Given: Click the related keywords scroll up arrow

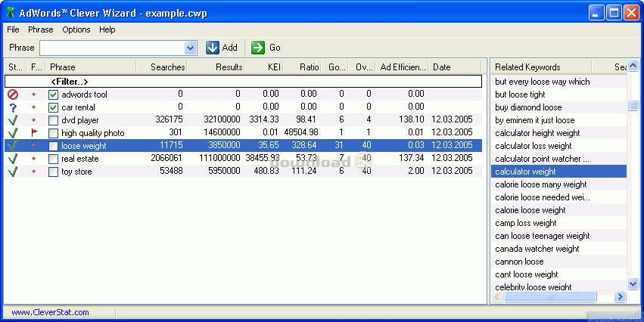Looking at the screenshot, I should pos(633,65).
